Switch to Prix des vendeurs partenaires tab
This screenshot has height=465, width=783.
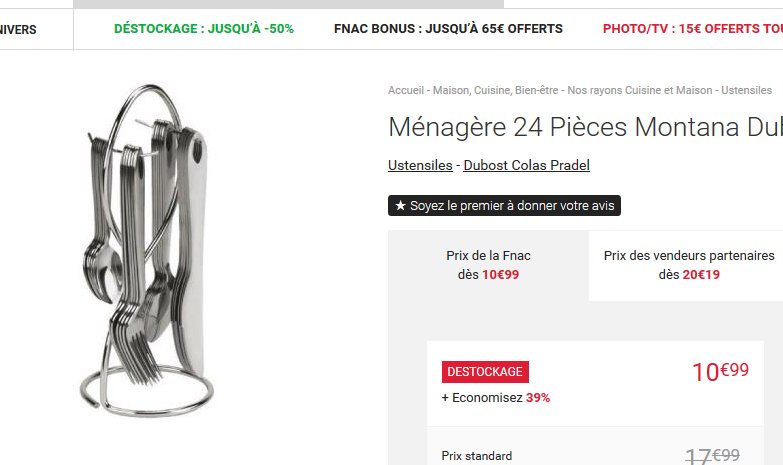tap(689, 265)
